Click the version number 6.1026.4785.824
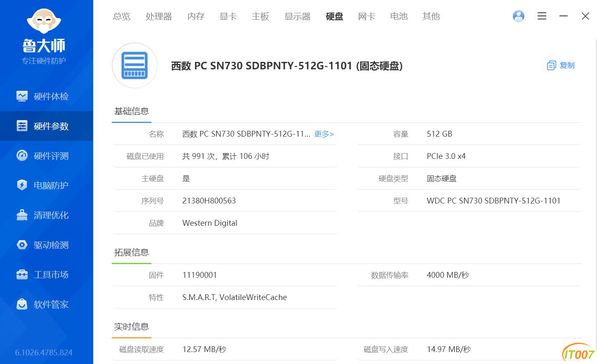The width and height of the screenshot is (597, 364). pyautogui.click(x=44, y=353)
